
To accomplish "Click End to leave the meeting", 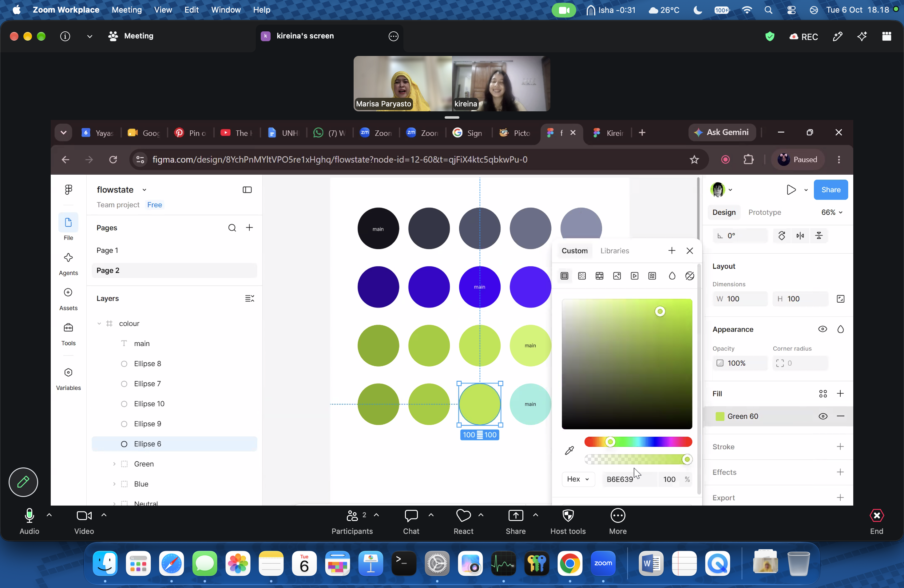I will click(877, 522).
